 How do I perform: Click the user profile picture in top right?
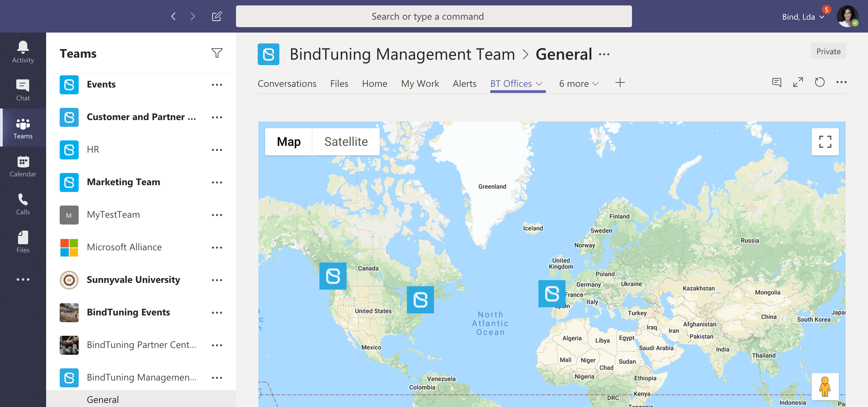[849, 16]
